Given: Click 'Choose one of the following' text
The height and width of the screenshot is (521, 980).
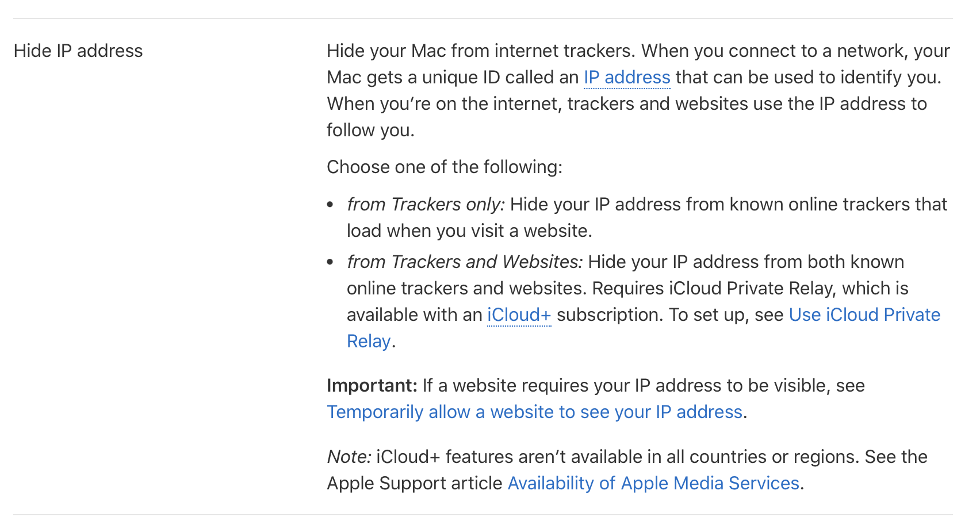Looking at the screenshot, I should 444,167.
